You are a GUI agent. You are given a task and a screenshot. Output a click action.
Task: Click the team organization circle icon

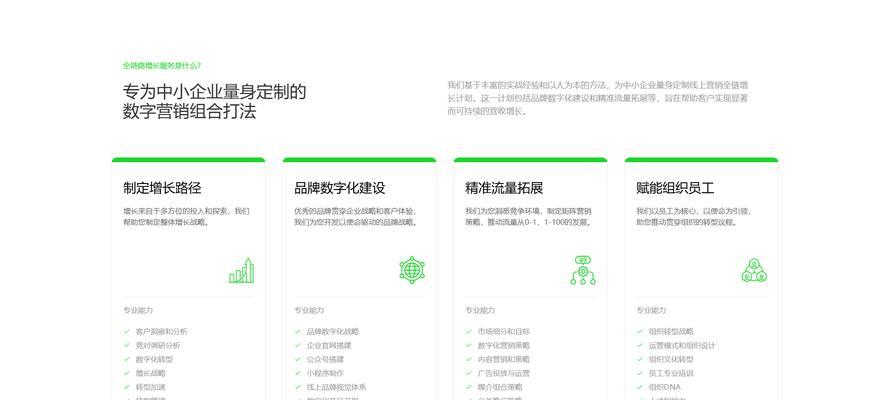754,271
